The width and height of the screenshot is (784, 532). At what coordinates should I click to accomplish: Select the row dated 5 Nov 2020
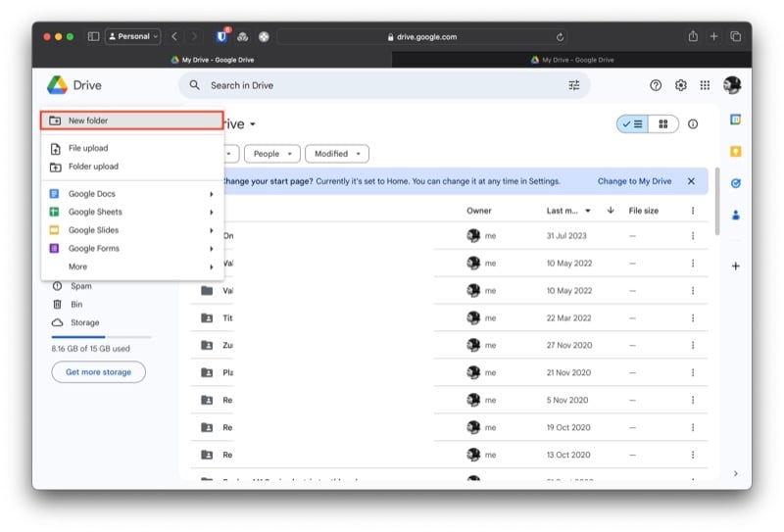449,400
